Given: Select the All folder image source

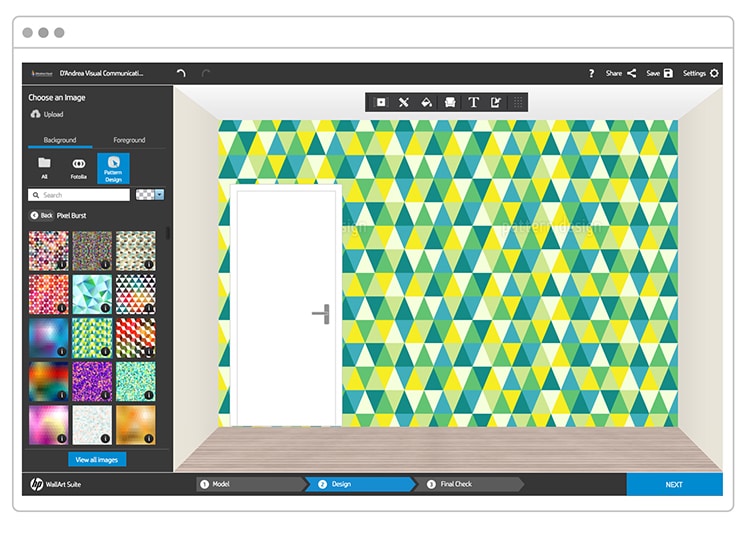Looking at the screenshot, I should (x=44, y=168).
